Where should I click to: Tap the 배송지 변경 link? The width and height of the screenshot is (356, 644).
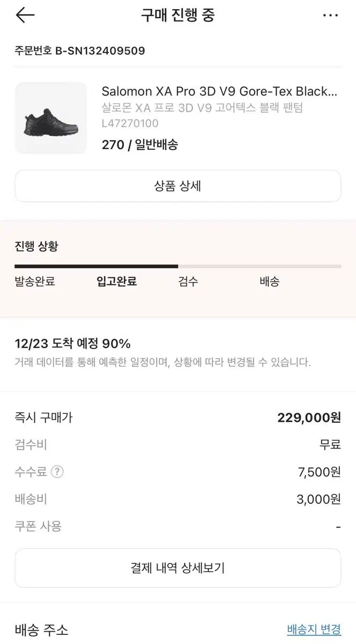314,629
